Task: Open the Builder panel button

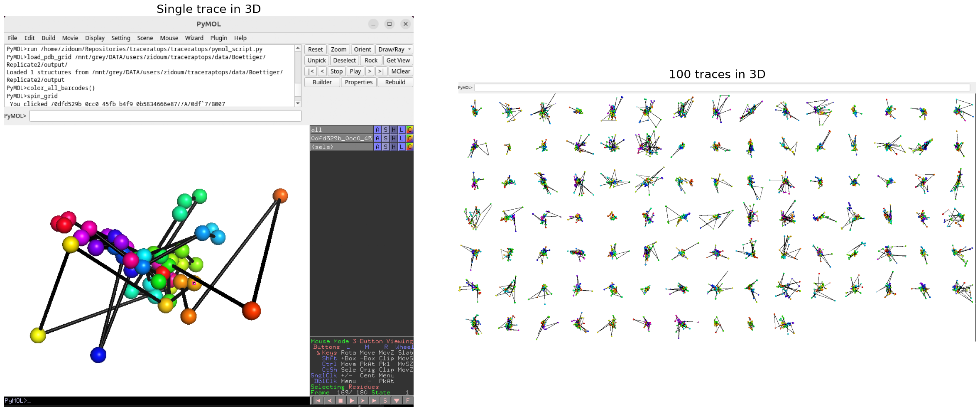Action: [322, 82]
